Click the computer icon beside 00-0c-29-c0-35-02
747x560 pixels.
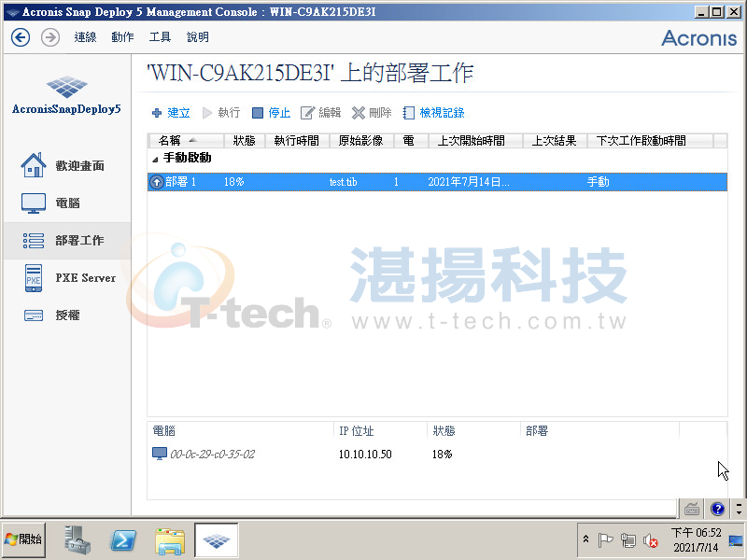point(160,454)
